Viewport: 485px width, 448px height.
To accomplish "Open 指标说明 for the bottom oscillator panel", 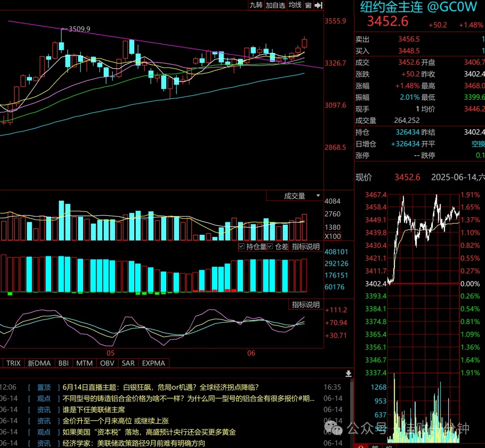I will point(306,304).
